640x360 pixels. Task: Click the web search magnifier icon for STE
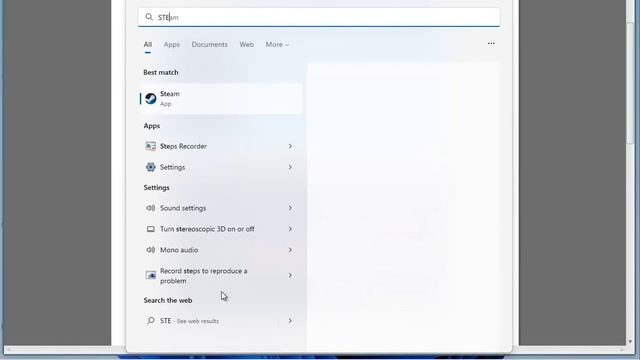(x=151, y=321)
